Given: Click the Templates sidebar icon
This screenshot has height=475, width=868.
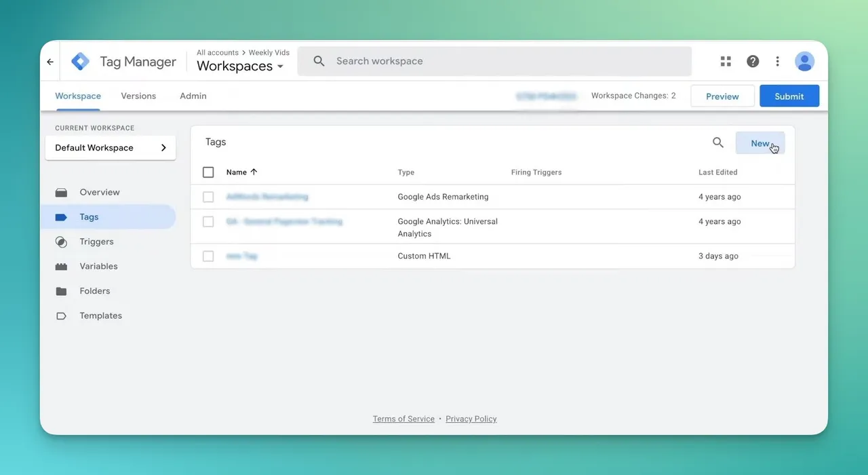Looking at the screenshot, I should coord(61,316).
